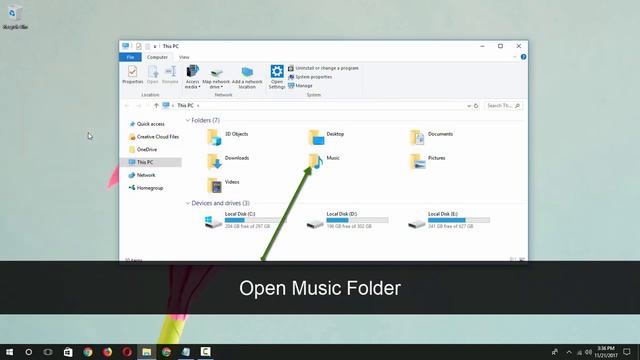Screen dimensions: 640x360
Task: Open the Downloads folder
Action: [x=228, y=161]
